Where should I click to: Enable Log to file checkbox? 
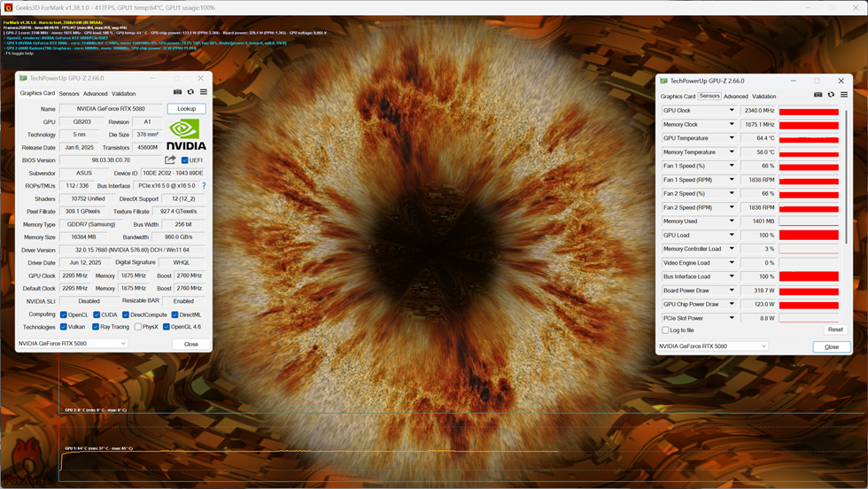coord(665,330)
